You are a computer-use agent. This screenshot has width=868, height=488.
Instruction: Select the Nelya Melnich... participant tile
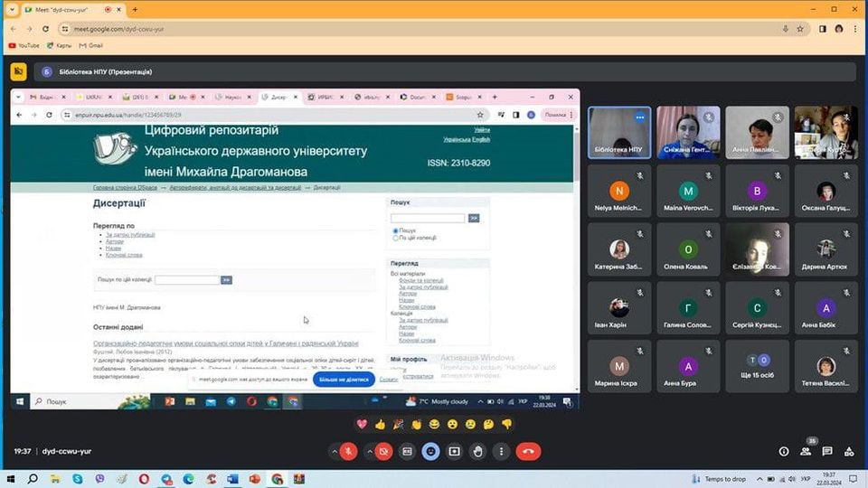tap(618, 192)
